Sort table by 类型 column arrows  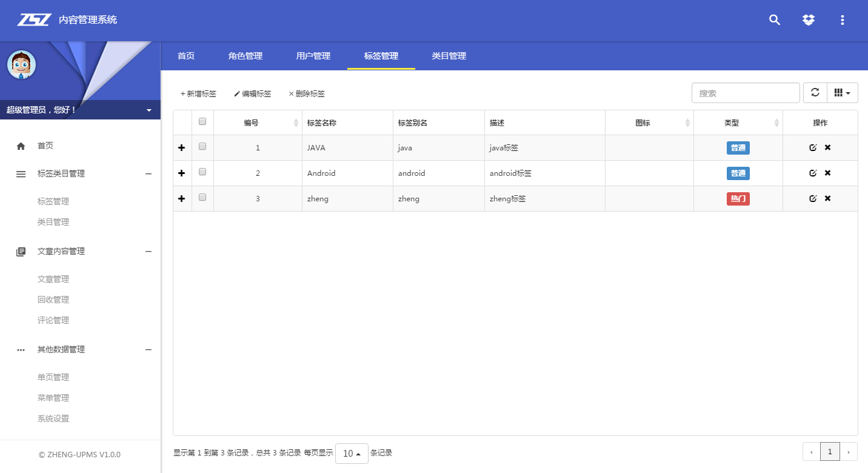(776, 122)
